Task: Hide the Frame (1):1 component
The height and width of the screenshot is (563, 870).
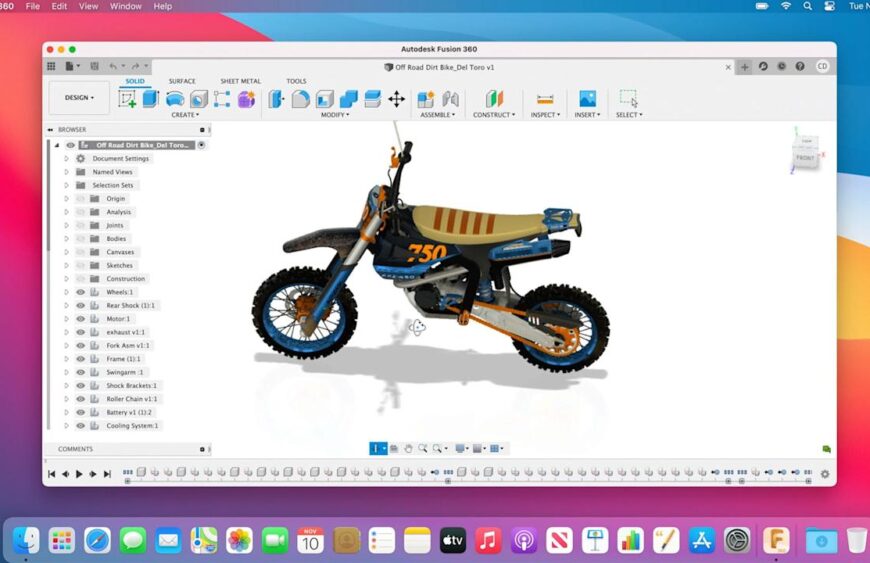Action: coord(80,358)
